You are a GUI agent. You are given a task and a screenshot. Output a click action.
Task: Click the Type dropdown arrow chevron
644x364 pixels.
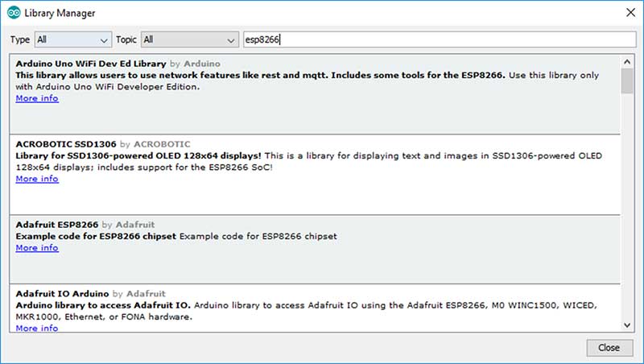coord(105,39)
